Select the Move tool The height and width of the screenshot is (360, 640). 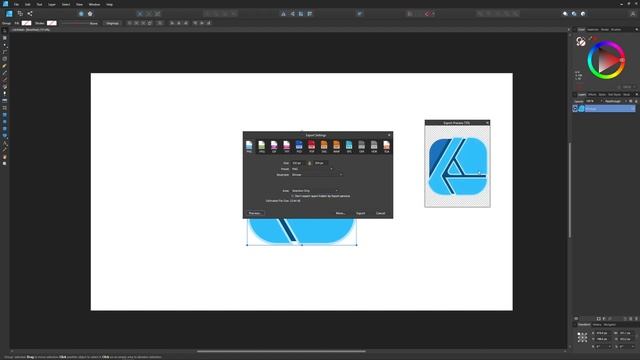[4, 31]
